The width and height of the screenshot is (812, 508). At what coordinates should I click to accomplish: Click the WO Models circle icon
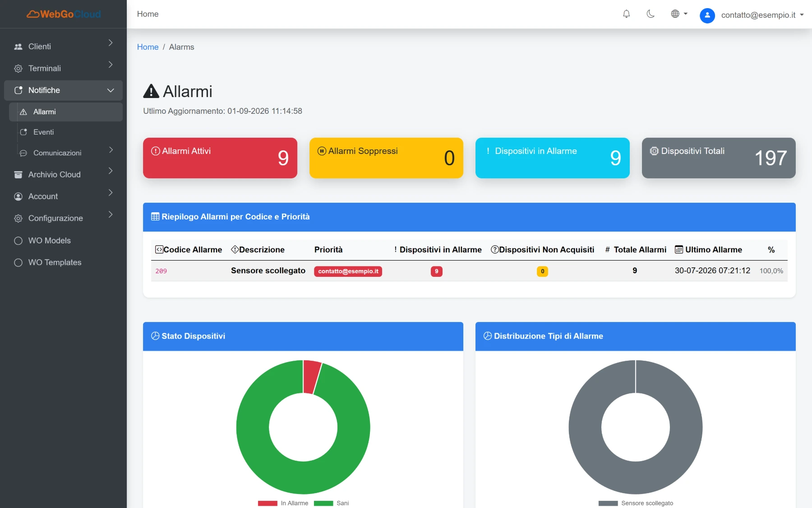18,241
